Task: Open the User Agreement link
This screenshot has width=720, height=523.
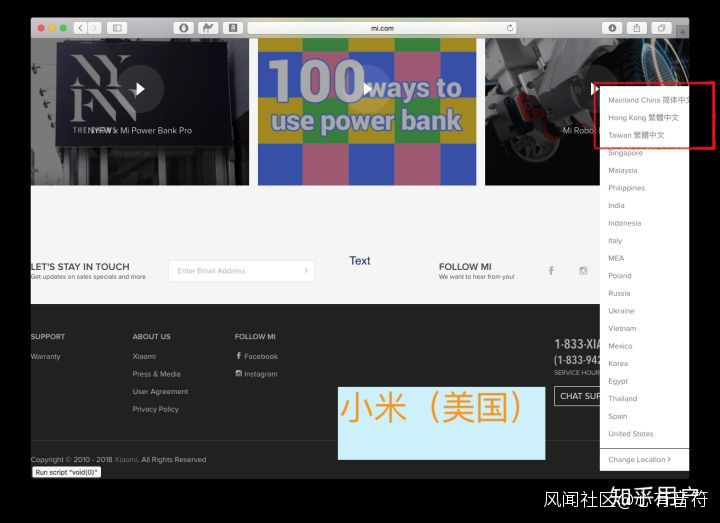Action: 160,391
